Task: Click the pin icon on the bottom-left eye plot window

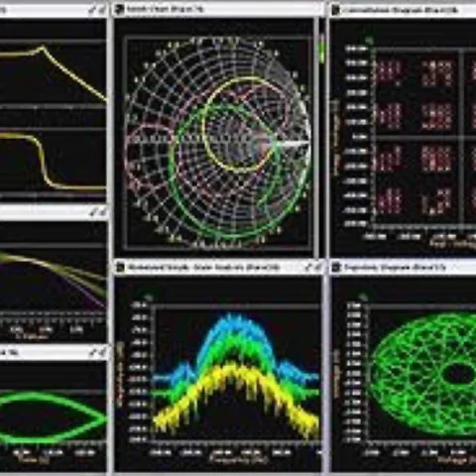Action: coord(93,353)
